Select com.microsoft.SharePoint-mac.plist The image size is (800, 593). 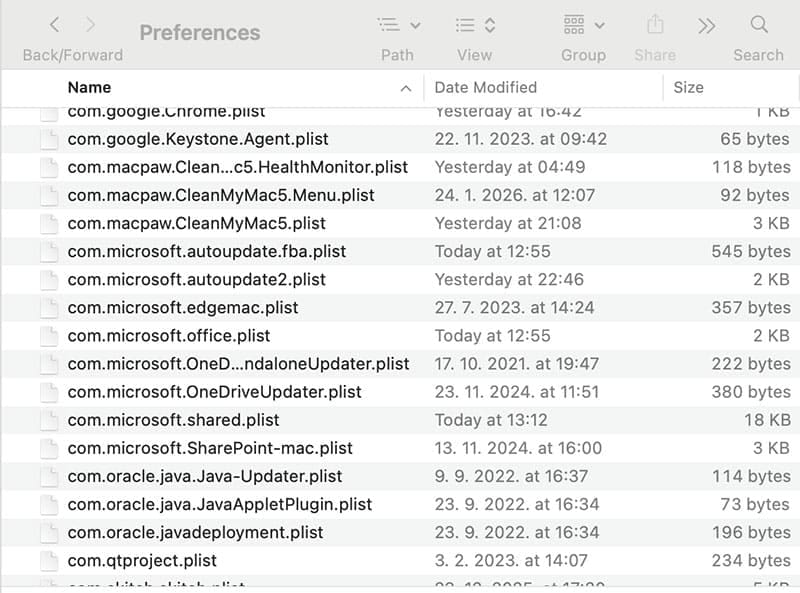tap(210, 448)
